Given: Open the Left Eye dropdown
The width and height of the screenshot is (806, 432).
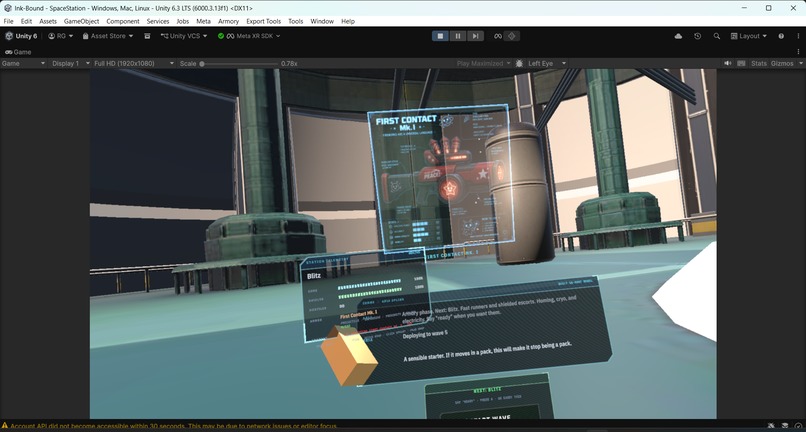Looking at the screenshot, I should click(547, 63).
